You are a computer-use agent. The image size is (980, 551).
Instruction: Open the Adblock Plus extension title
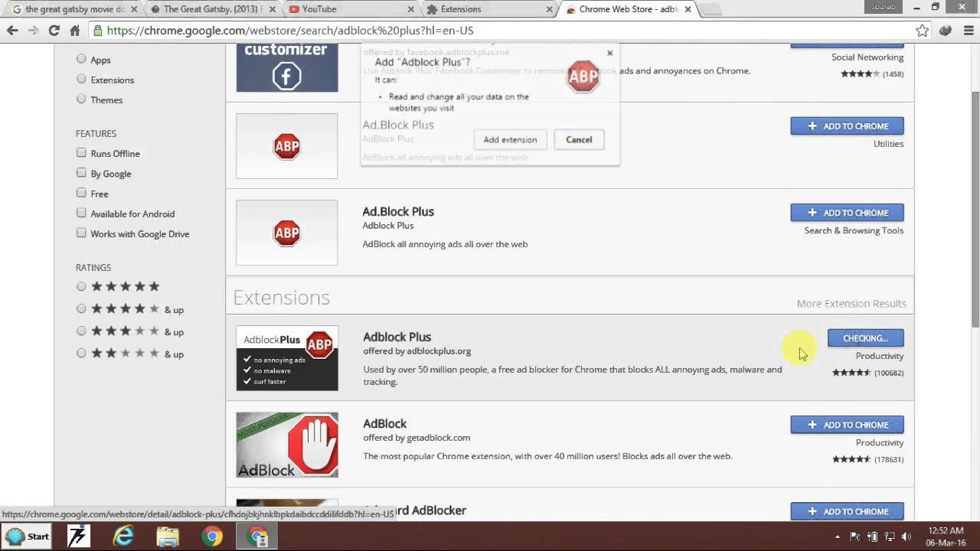(397, 337)
